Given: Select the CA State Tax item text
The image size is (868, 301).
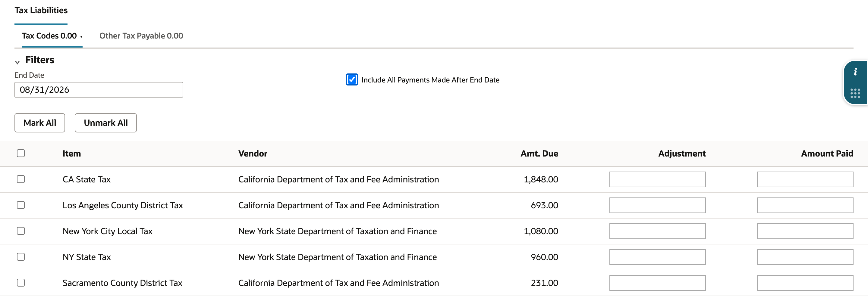Looking at the screenshot, I should coord(86,179).
